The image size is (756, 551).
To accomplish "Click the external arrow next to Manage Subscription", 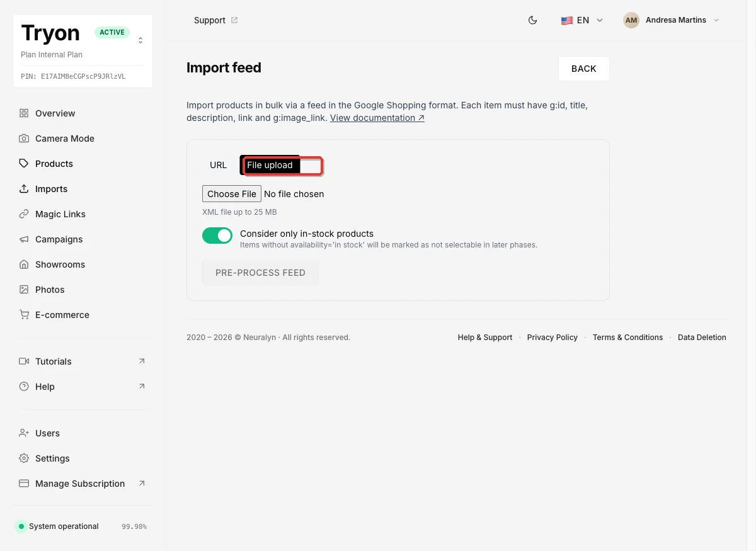I will (x=142, y=483).
